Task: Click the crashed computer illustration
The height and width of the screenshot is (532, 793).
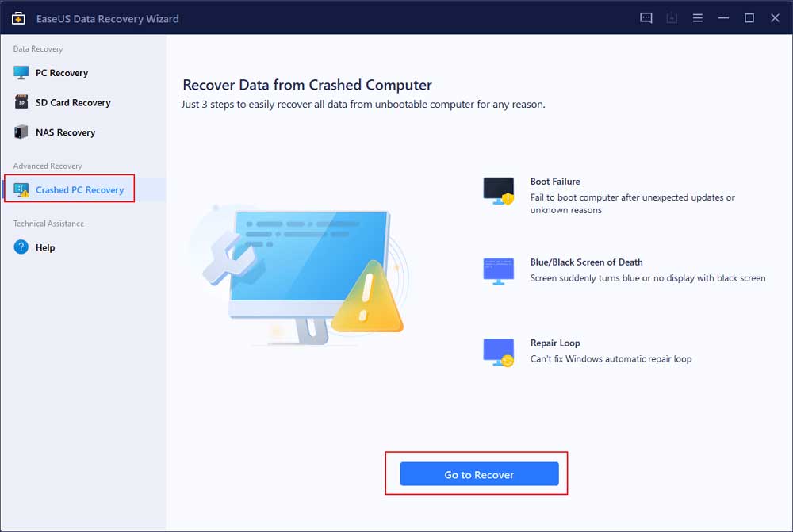Action: [x=298, y=276]
